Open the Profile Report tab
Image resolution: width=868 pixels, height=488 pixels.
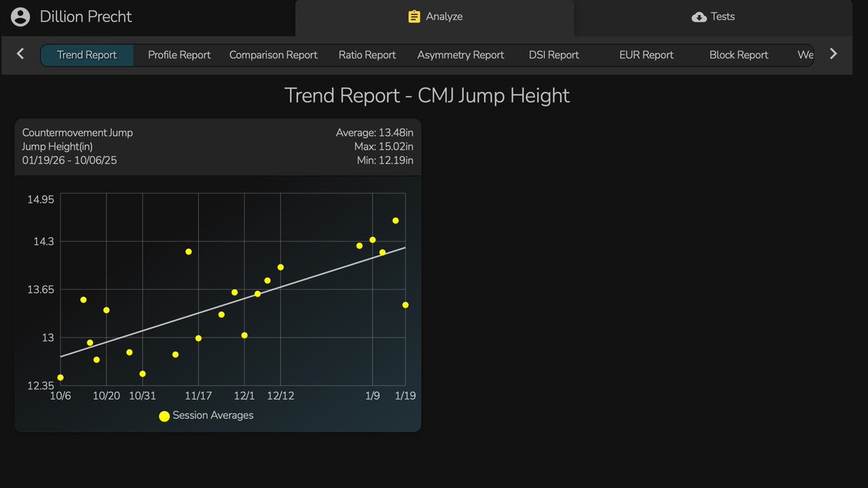point(179,55)
